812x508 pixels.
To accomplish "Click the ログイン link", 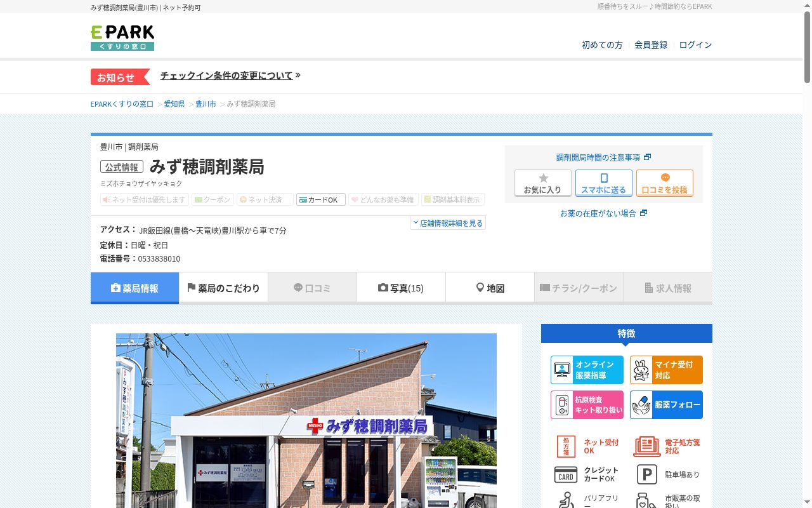I will [x=695, y=44].
